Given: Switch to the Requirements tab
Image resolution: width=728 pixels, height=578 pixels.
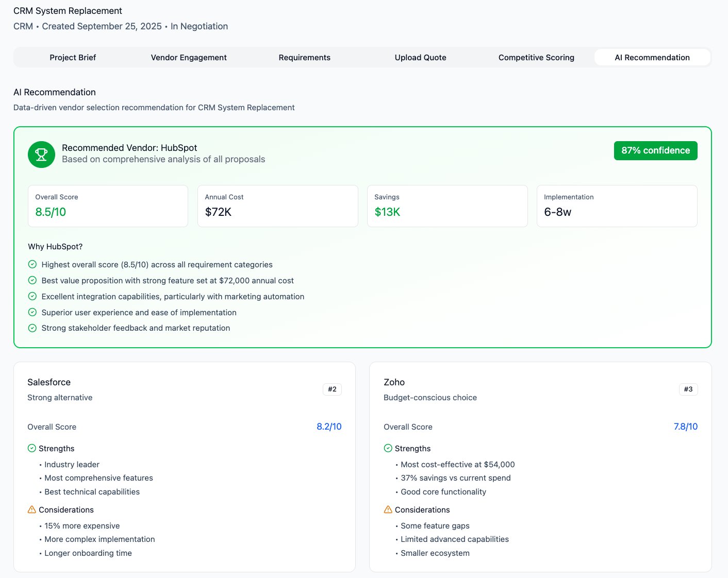Looking at the screenshot, I should click(x=304, y=57).
